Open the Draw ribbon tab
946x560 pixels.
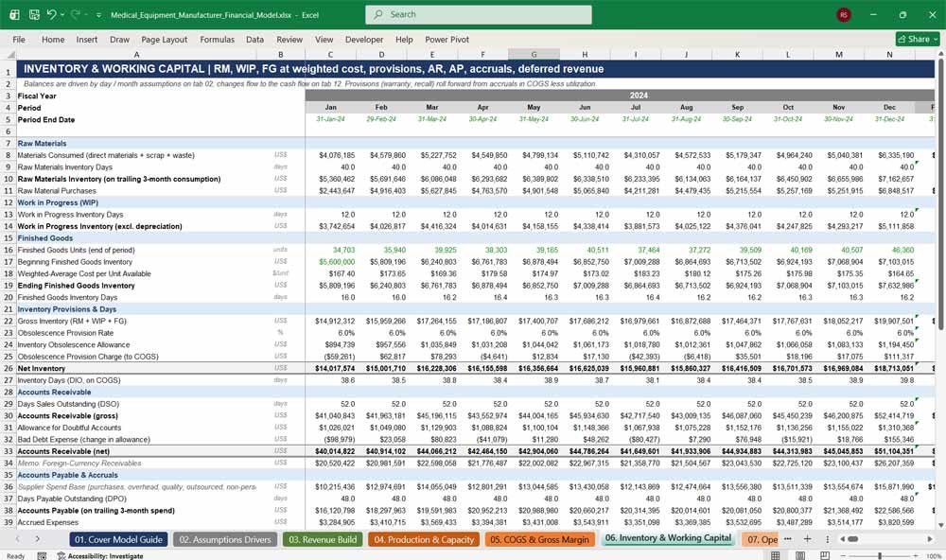tap(119, 39)
